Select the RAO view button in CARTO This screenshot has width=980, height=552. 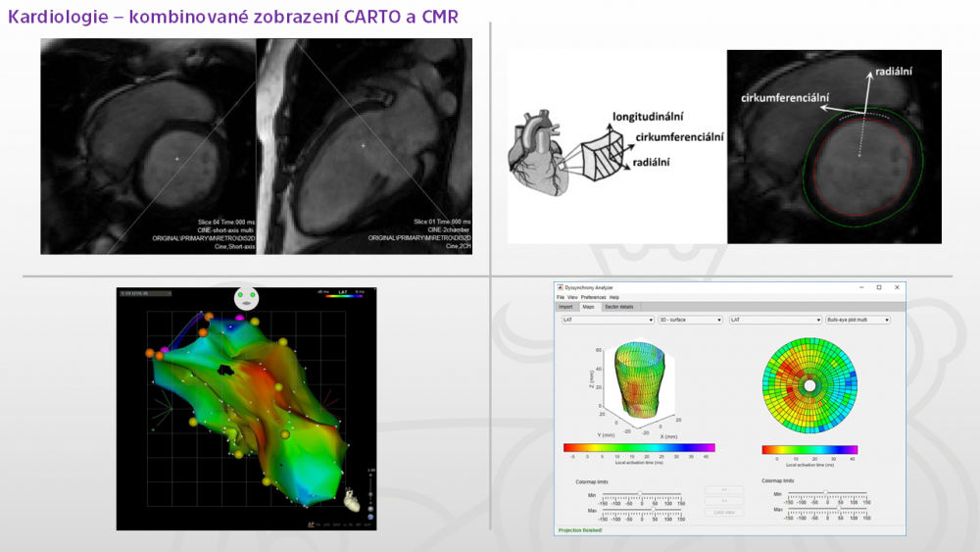(336, 525)
